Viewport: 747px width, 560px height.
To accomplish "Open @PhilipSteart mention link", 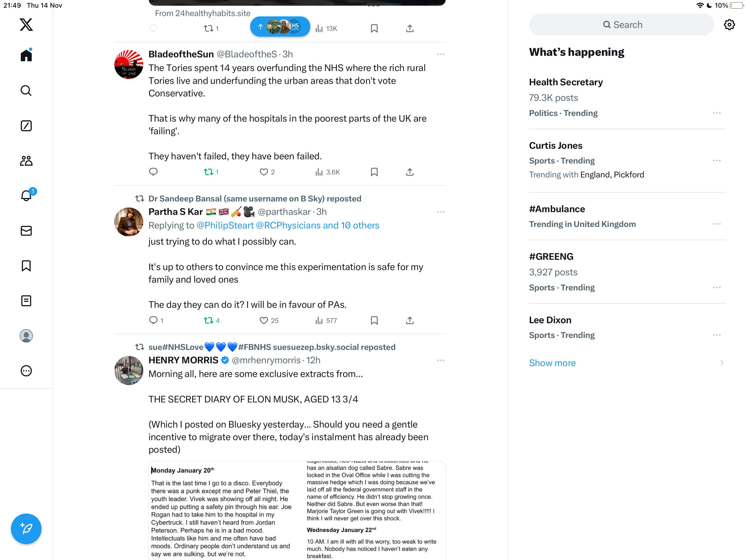I will coord(225,225).
